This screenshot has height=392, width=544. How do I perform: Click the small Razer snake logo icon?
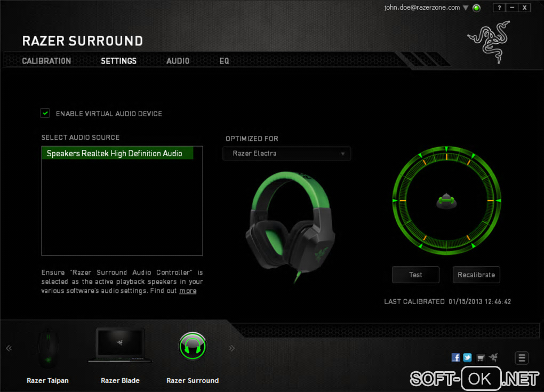[493, 357]
